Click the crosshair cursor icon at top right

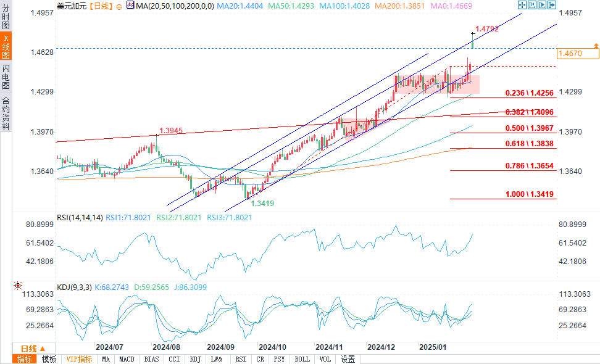522,5
